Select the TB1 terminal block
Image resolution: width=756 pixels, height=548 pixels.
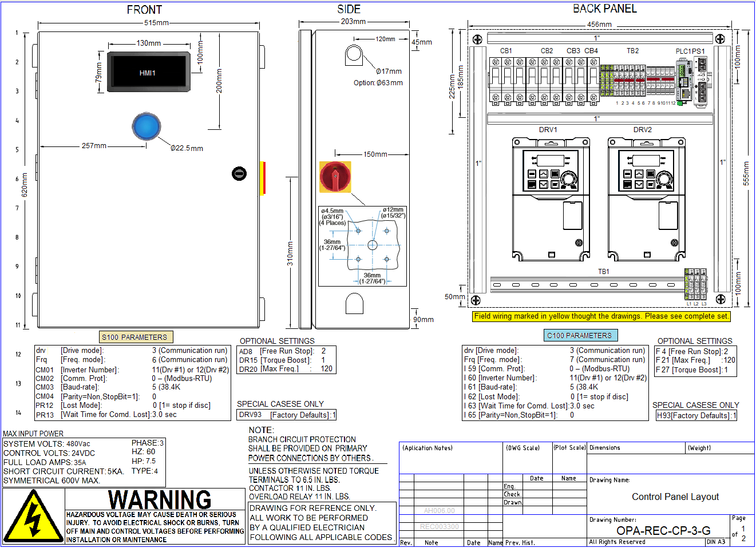[x=696, y=284]
